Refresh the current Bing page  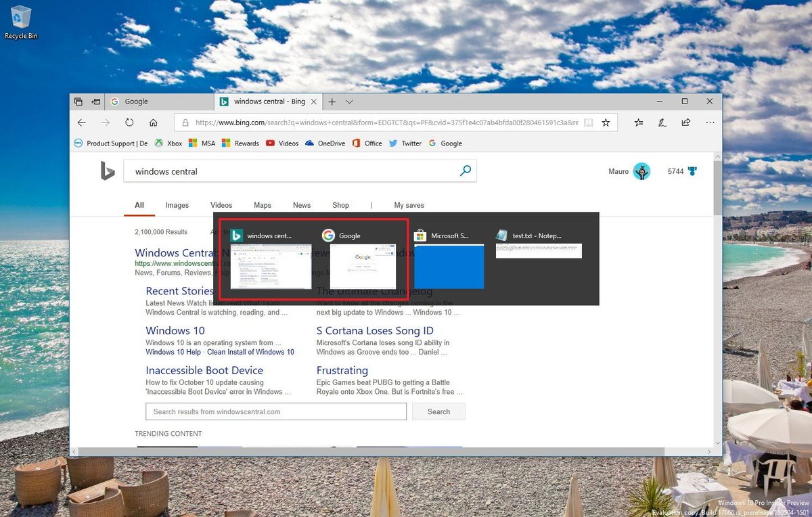(x=129, y=122)
